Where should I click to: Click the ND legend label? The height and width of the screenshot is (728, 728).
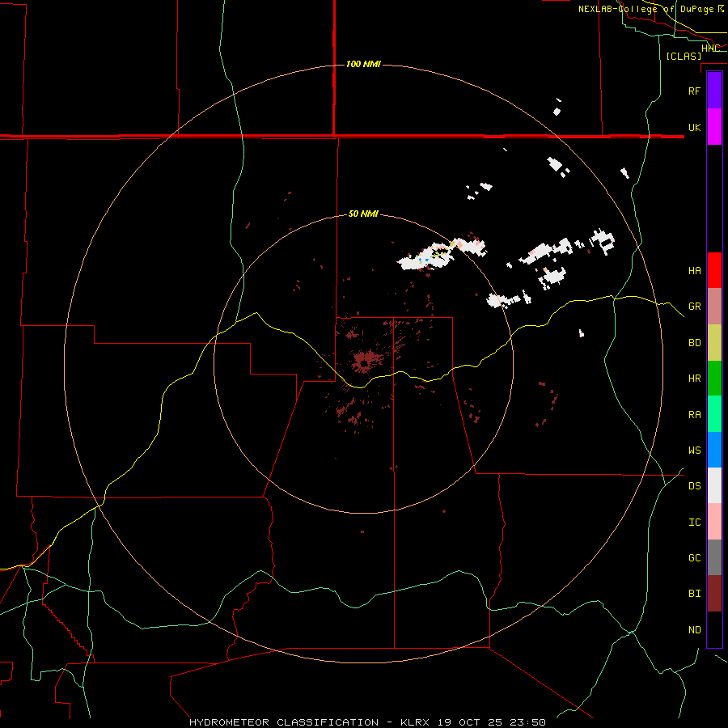[x=694, y=630]
